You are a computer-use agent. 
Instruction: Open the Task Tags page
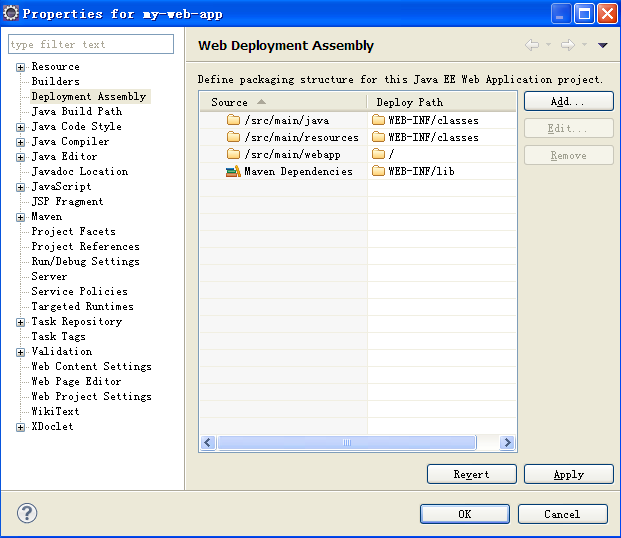pyautogui.click(x=59, y=336)
